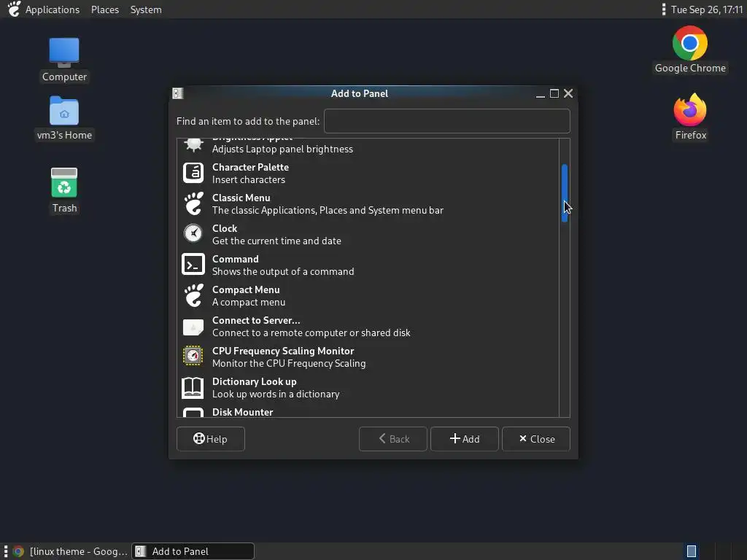Image resolution: width=747 pixels, height=560 pixels.
Task: Select the Connect to Server... title text
Action: tap(256, 320)
